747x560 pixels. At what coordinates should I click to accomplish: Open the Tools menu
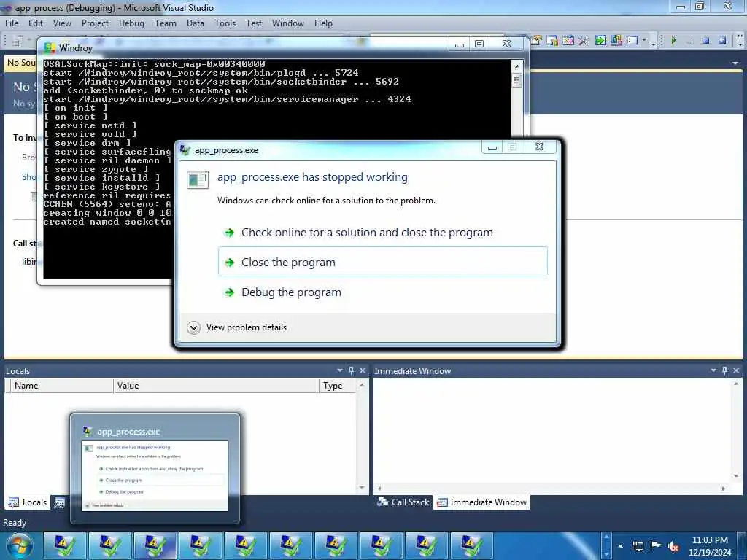225,23
